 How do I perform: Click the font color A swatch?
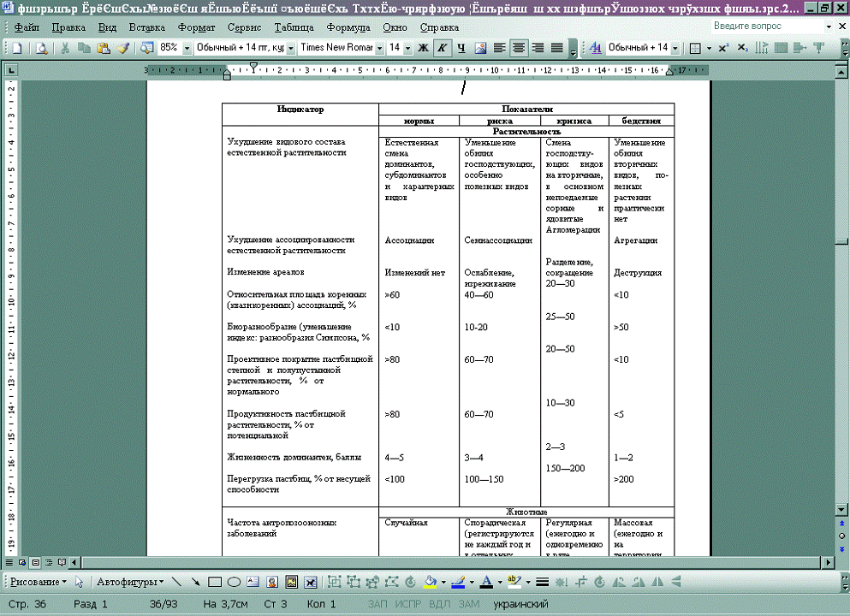(485, 583)
